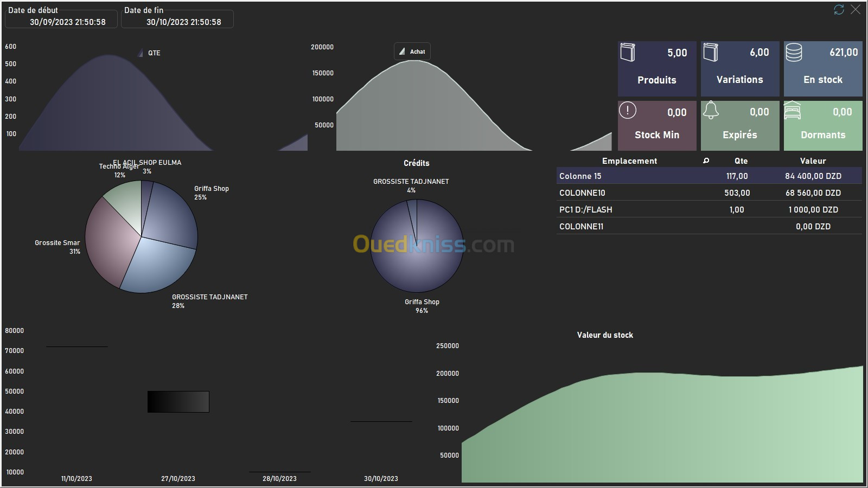
Task: Click the GROSSISTE TADJNANET 4% credits label
Action: pos(411,185)
